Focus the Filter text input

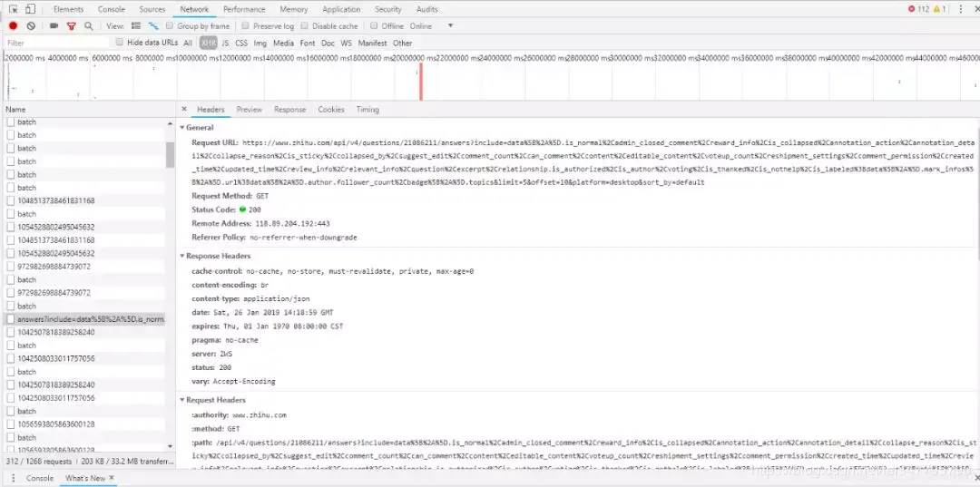click(x=57, y=44)
